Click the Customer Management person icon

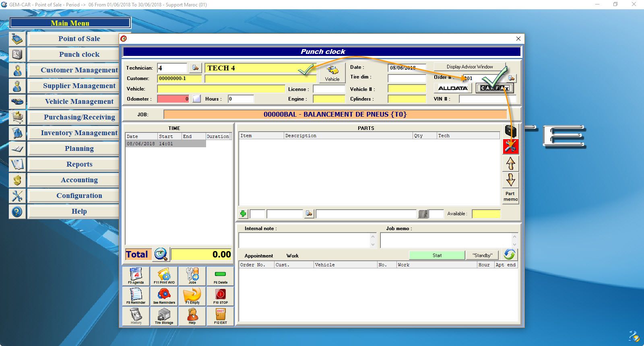pos(17,70)
